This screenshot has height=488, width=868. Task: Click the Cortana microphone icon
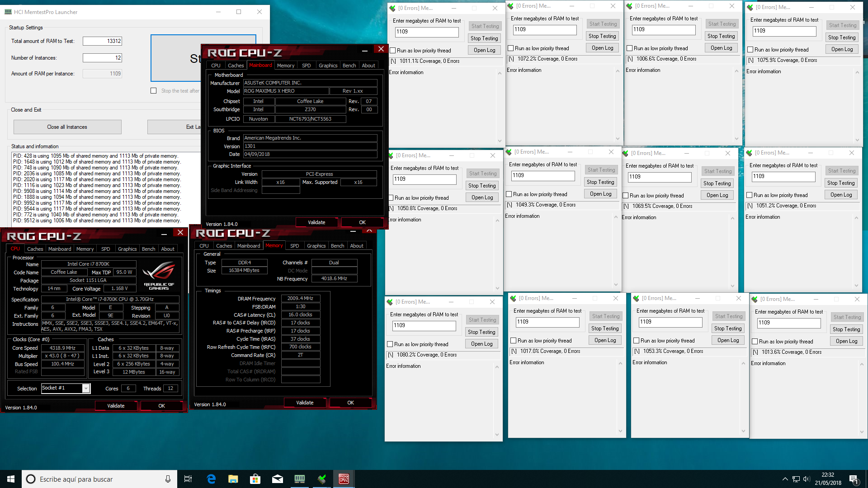point(168,479)
